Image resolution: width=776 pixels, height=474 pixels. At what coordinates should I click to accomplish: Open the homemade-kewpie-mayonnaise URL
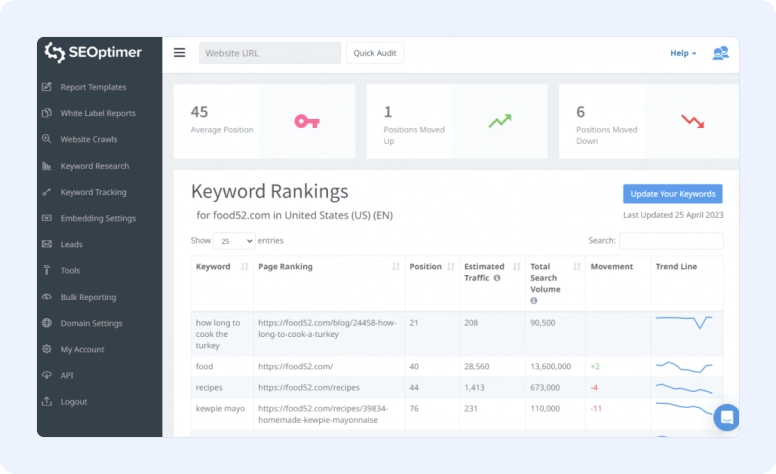pos(323,414)
